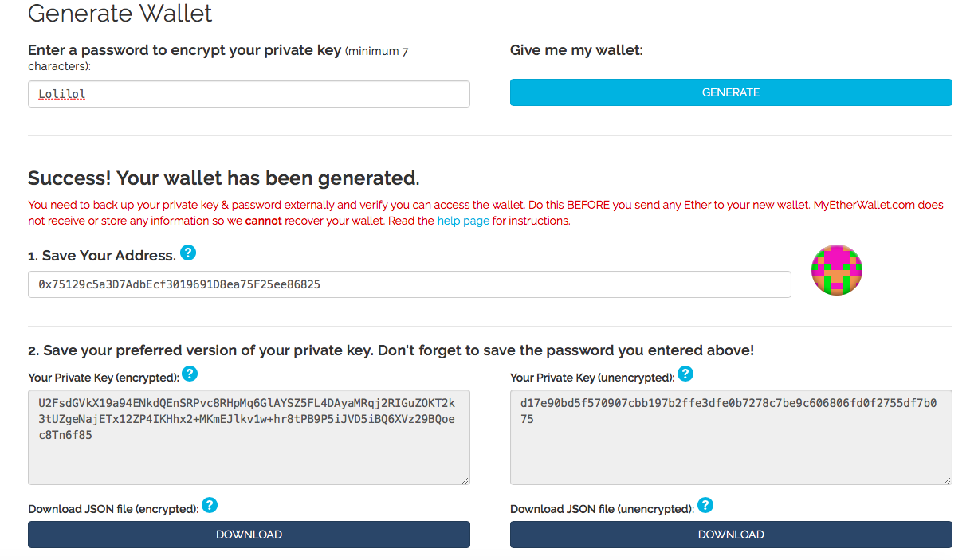This screenshot has width=978, height=560.
Task: Click the 'Give me my wallet:' label
Action: [576, 50]
